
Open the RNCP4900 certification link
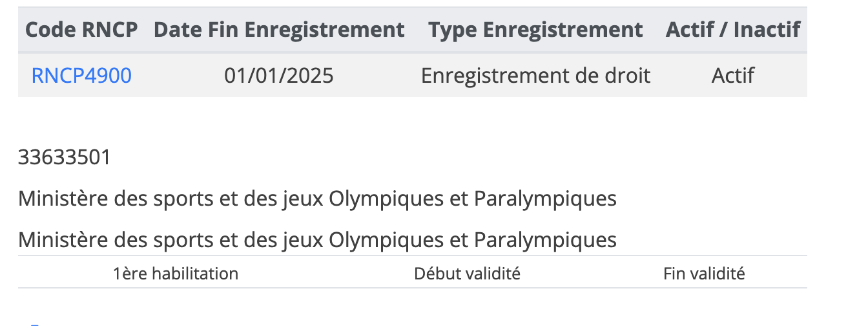pos(81,76)
